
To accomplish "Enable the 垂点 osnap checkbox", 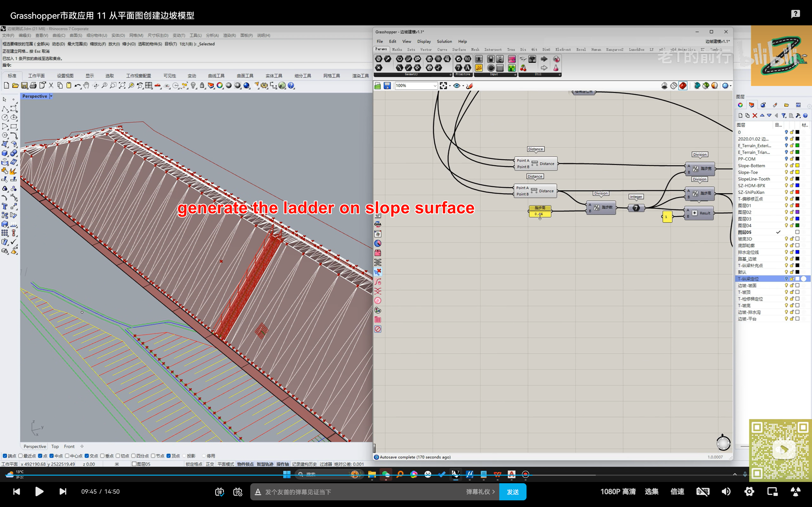I will (102, 456).
